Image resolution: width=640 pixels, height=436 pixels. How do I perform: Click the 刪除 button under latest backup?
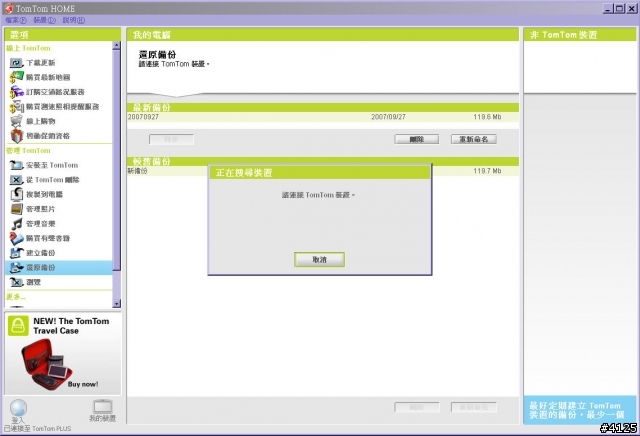(417, 139)
